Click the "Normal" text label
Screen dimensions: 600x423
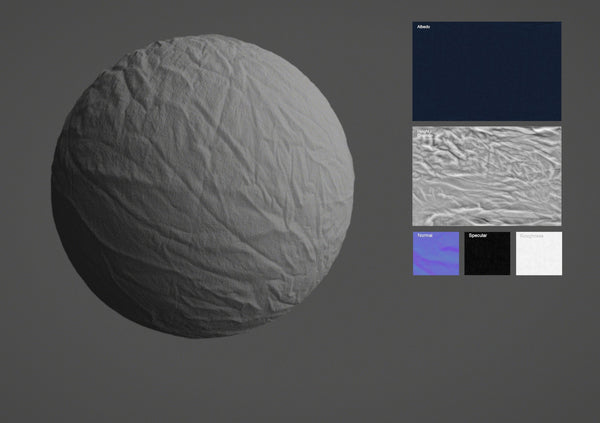(x=424, y=236)
